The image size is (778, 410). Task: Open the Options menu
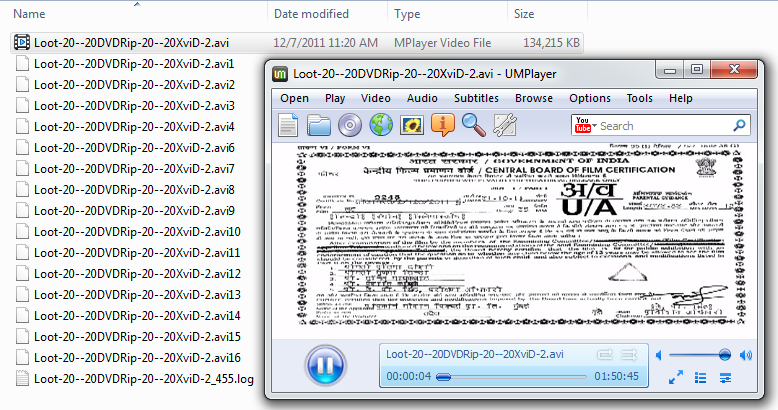[x=590, y=98]
